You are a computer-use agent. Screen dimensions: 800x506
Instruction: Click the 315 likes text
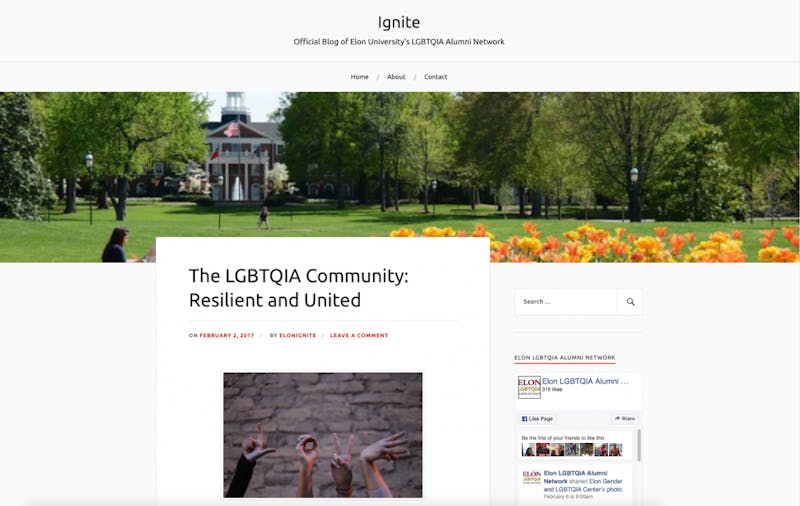[x=552, y=389]
